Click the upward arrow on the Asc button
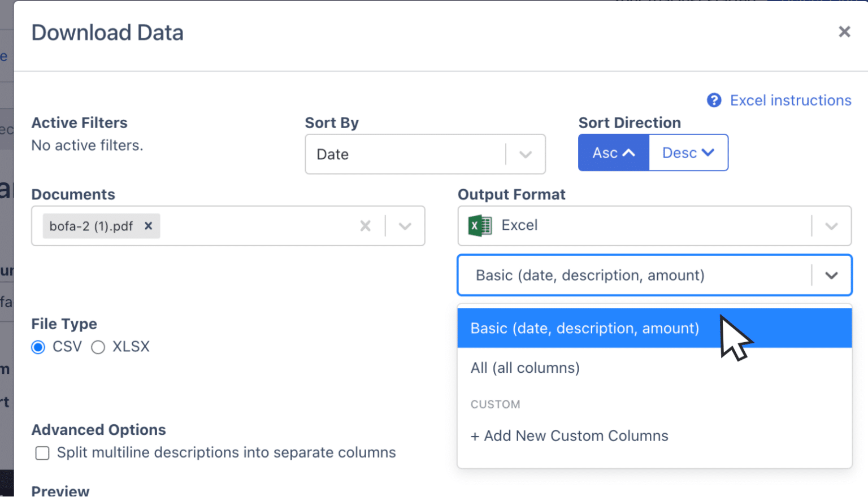 [629, 152]
